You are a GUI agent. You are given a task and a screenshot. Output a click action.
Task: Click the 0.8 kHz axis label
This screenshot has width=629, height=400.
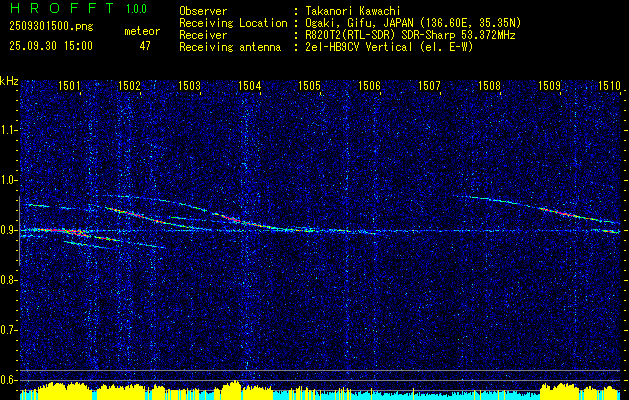8,280
